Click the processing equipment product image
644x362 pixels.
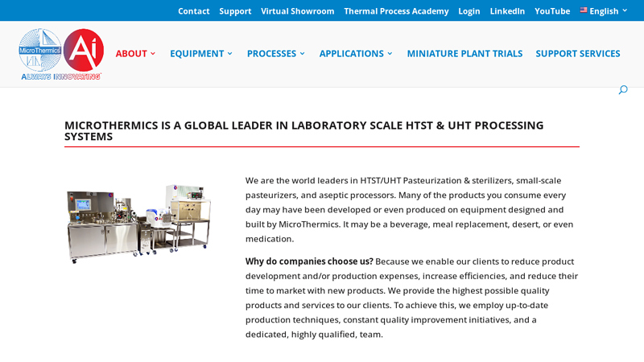(138, 224)
